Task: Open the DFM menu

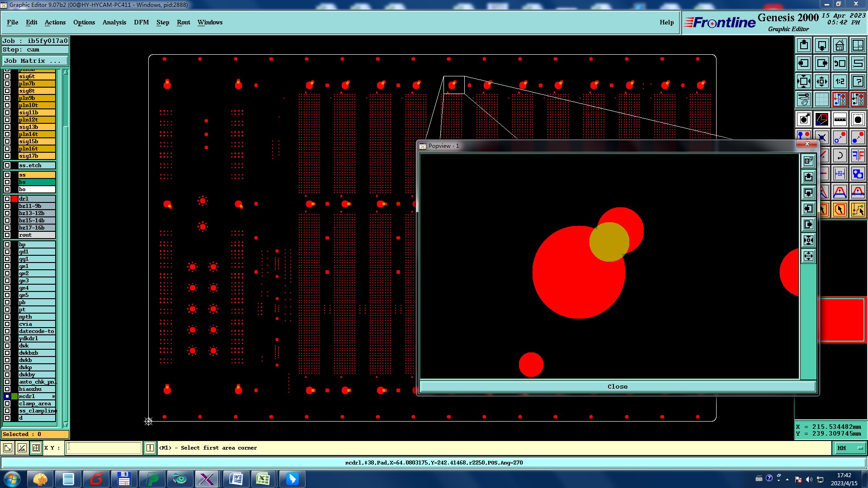Action: [141, 22]
